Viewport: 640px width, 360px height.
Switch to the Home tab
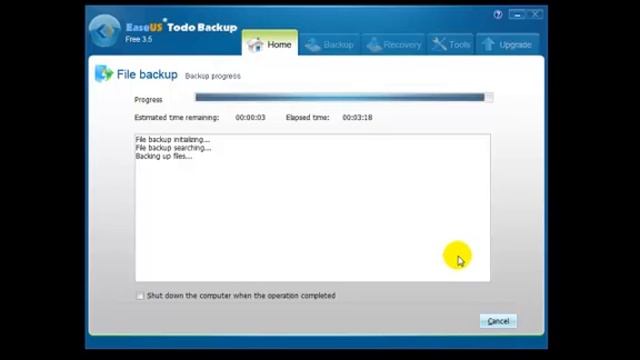270,44
